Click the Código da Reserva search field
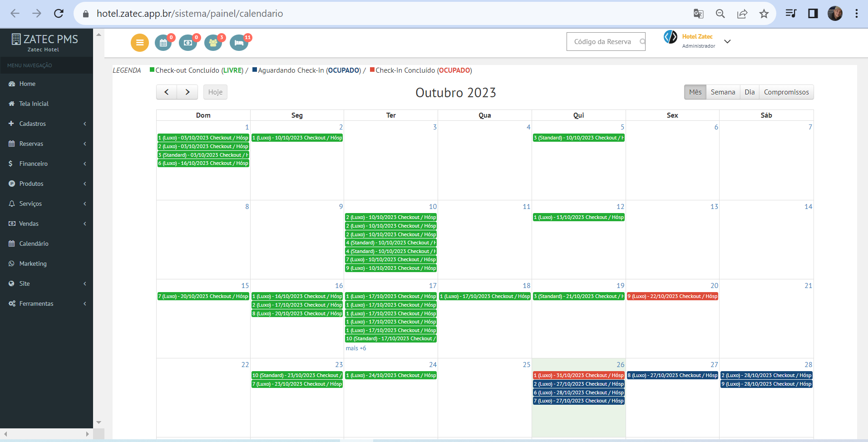The height and width of the screenshot is (442, 868). click(x=602, y=42)
